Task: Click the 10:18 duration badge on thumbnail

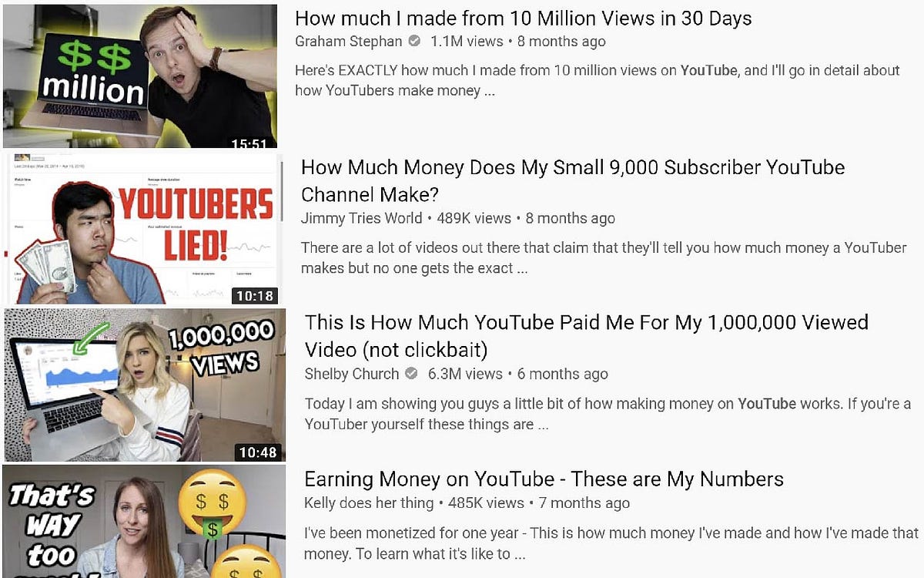Action: 255,294
